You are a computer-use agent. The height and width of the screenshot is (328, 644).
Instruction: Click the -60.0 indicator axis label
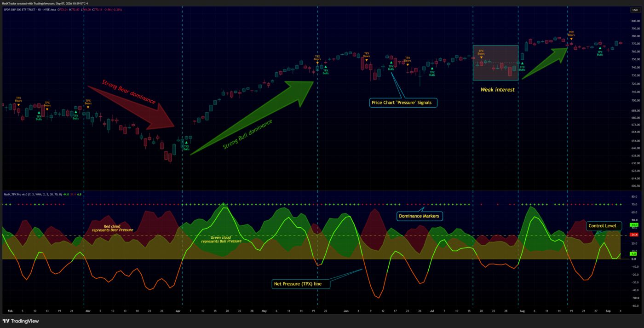[x=634, y=306]
